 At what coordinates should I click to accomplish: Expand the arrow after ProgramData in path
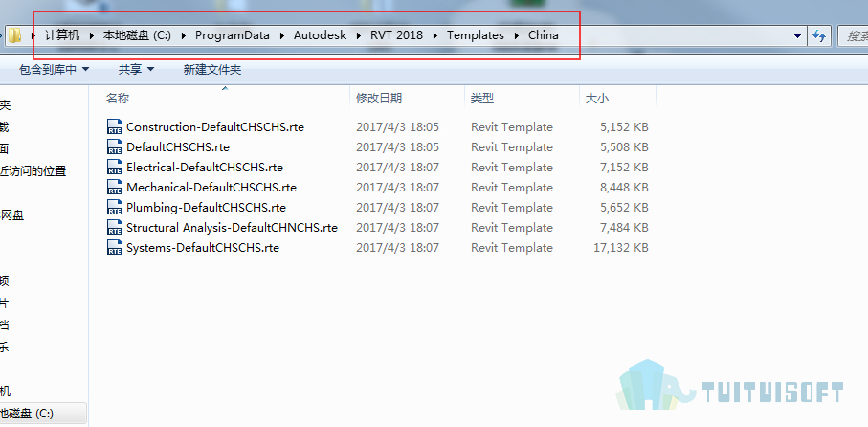tap(281, 35)
